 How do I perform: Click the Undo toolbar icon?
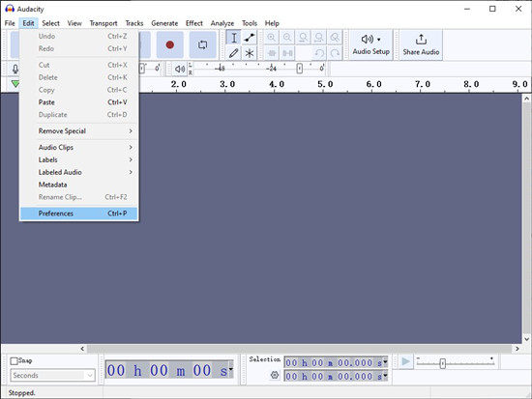[318, 53]
